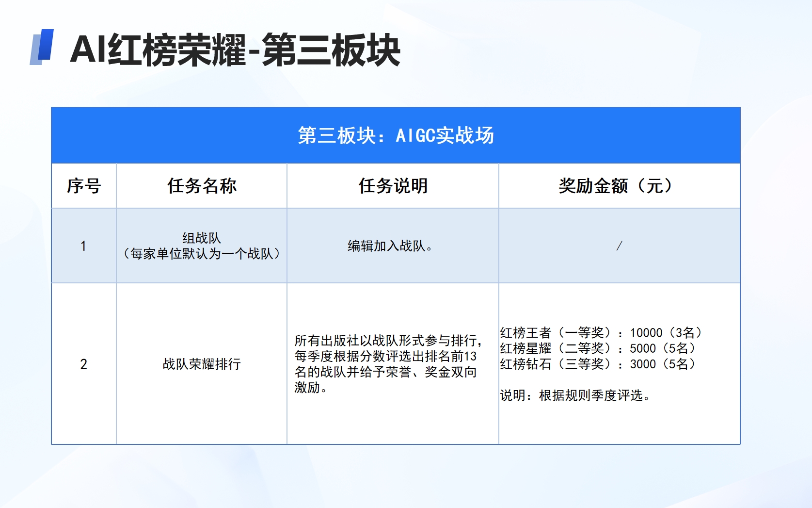Select the 编辑加入战队。 description cell
The image size is (812, 508).
pos(391,246)
